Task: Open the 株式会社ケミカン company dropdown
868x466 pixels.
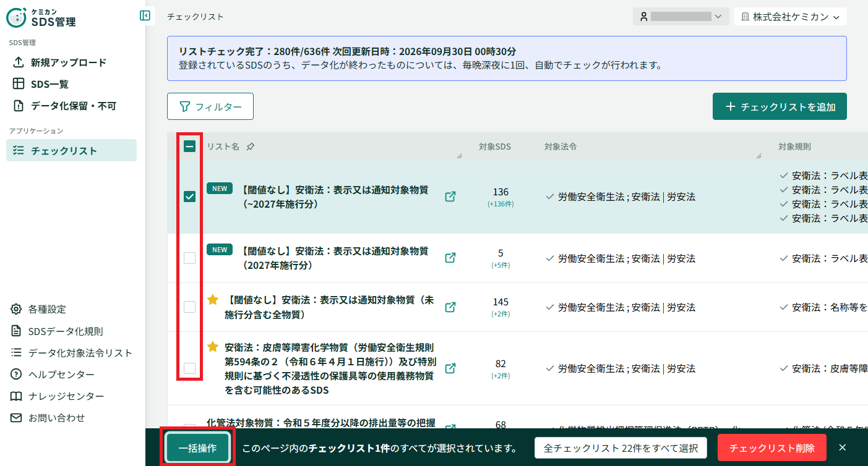Action: [x=790, y=17]
